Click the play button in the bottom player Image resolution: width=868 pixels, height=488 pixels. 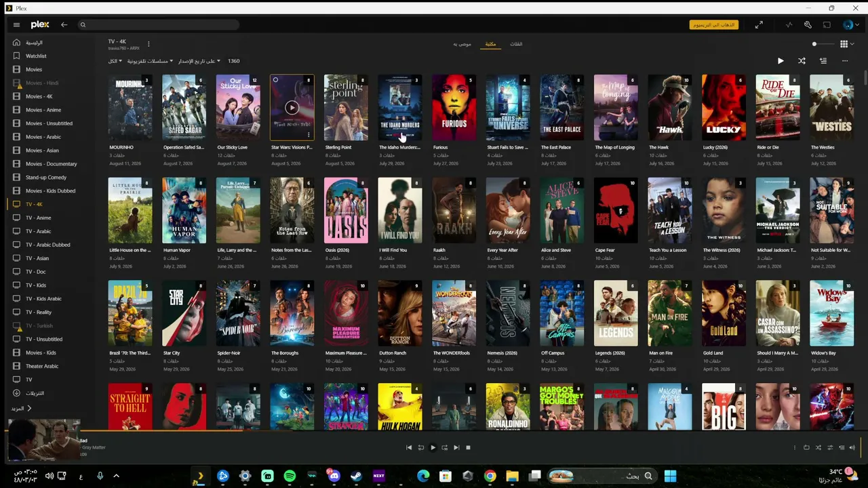coord(433,447)
